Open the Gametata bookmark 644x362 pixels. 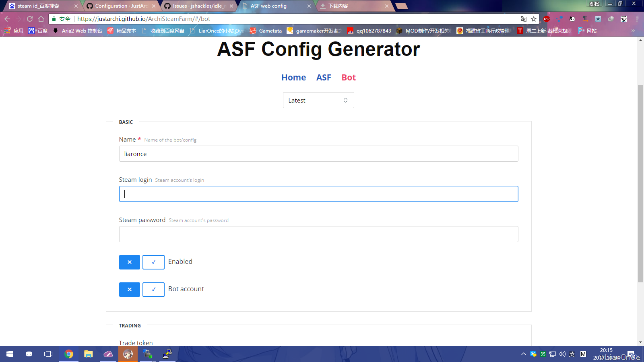(x=266, y=31)
